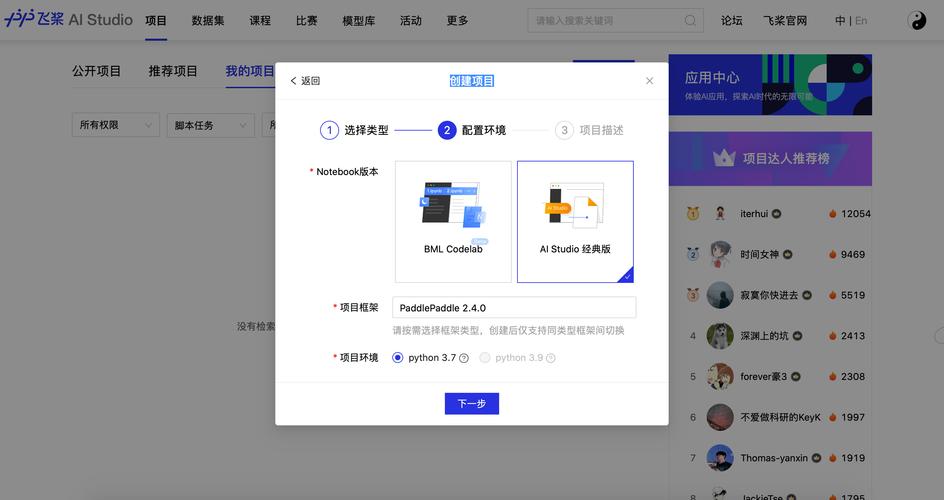Open the 项目框架 PaddlePaddle 2.4.0 dropdown

pos(514,307)
